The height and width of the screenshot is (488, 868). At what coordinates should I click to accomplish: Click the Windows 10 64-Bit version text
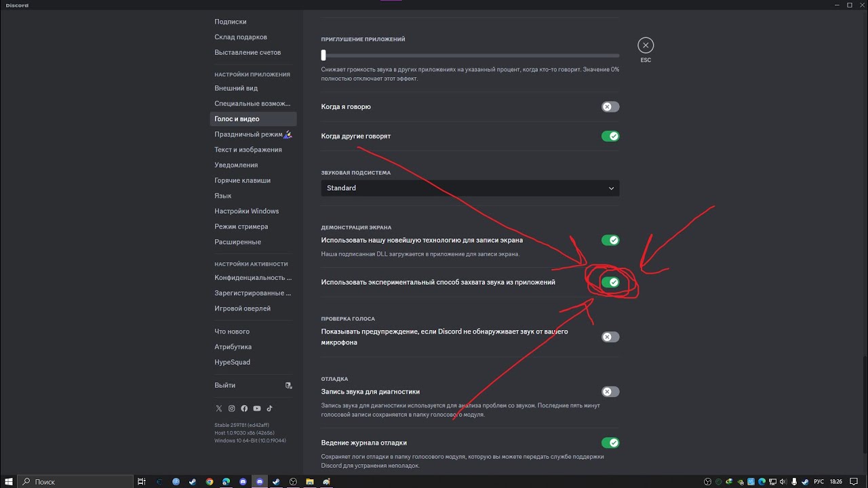[250, 441]
